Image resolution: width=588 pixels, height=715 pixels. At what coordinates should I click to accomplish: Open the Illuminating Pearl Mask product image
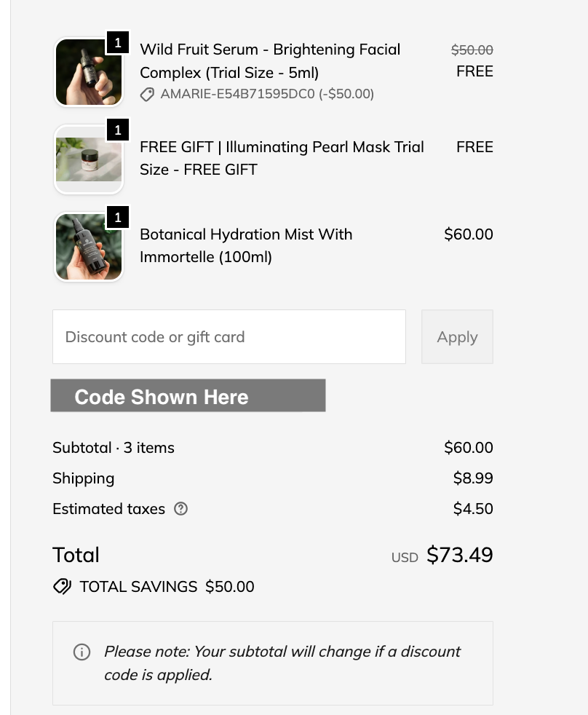pos(88,159)
